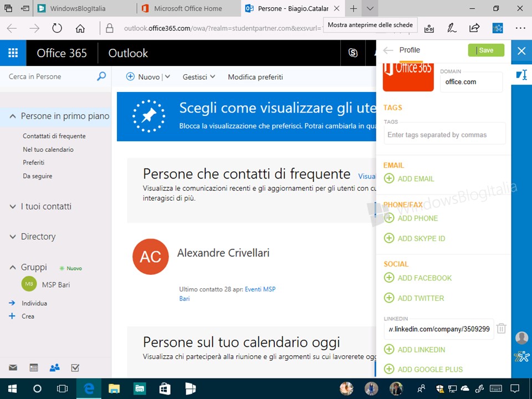The image size is (532, 399).
Task: Select Nel tuo calendario in the sidebar
Action: pos(48,149)
